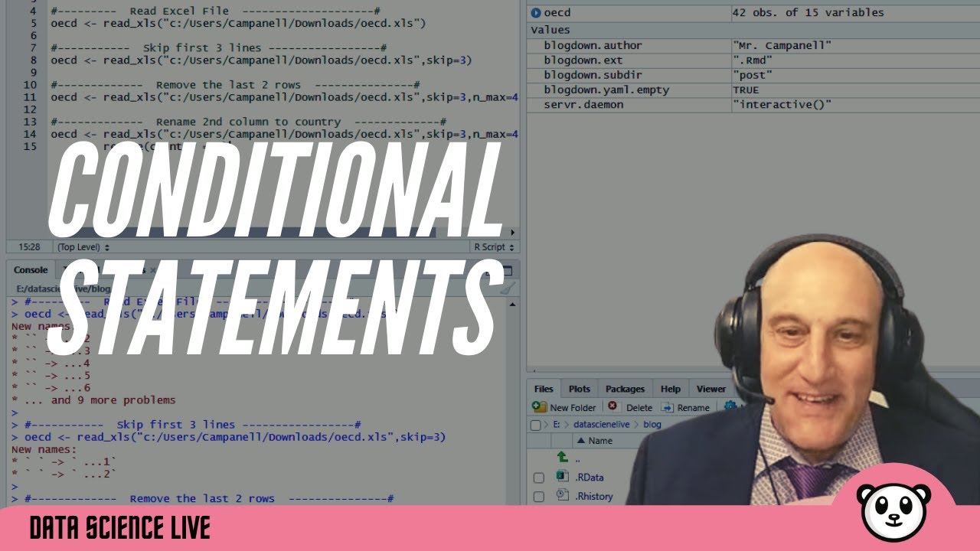
Task: Click the console scrollbar up arrow
Action: pos(514,304)
